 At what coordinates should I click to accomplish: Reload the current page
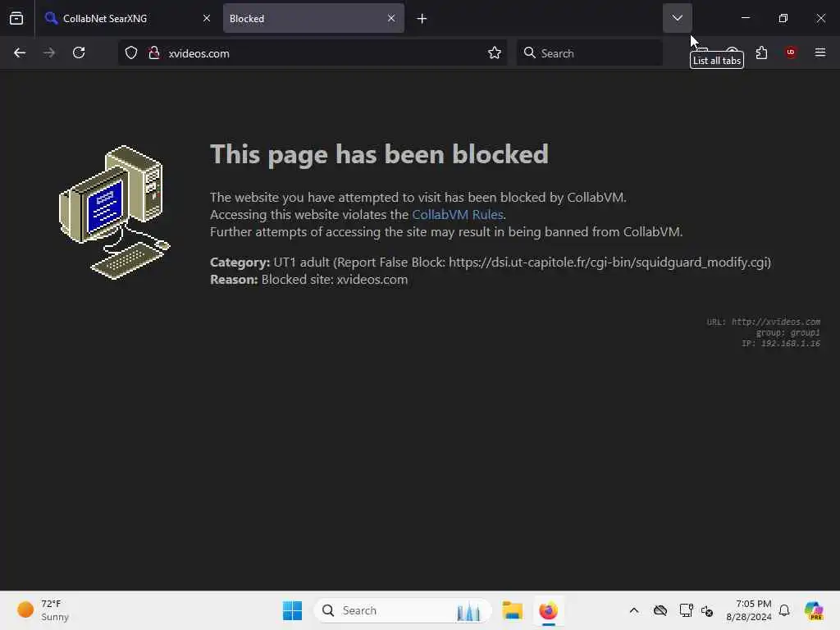pyautogui.click(x=79, y=52)
